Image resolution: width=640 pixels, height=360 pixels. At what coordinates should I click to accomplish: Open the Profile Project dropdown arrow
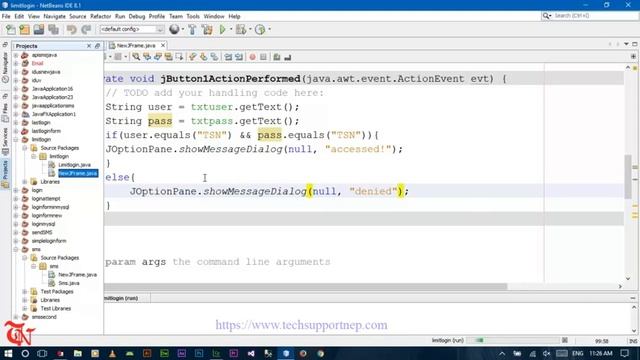269,29
